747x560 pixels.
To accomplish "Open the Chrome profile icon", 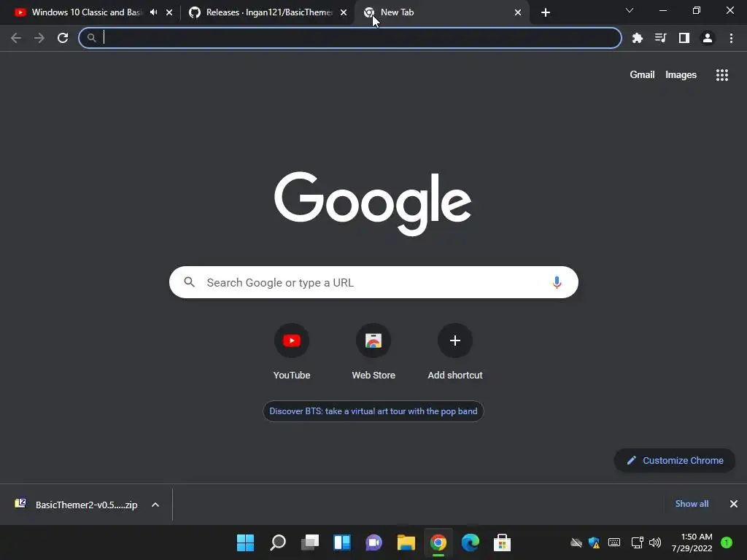I will tap(708, 38).
